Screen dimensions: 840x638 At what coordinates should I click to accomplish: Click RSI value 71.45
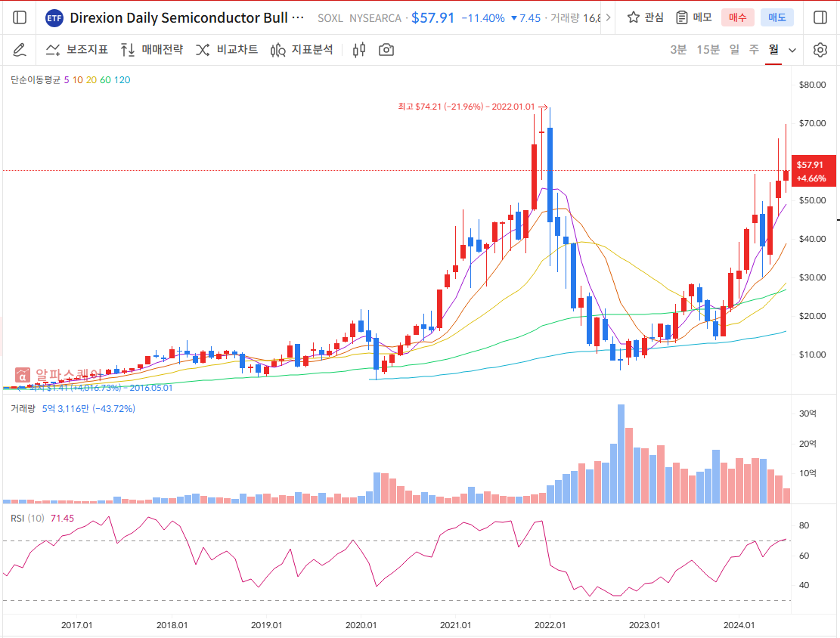point(62,519)
